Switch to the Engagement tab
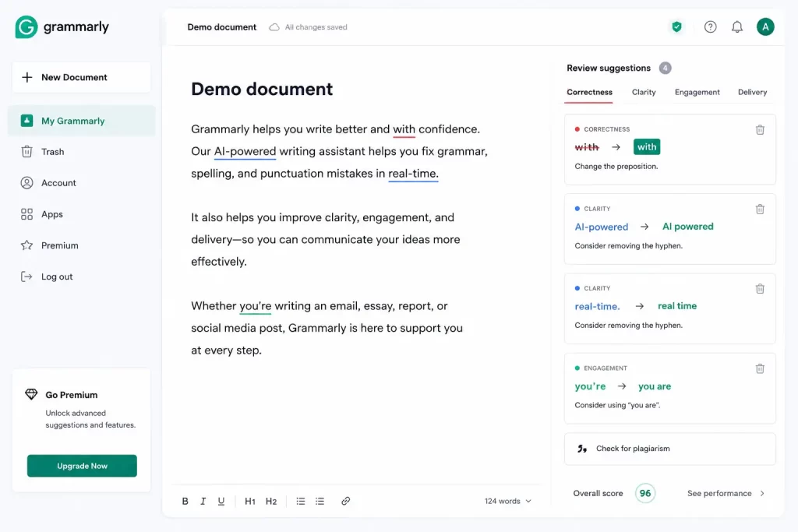798x532 pixels. pyautogui.click(x=697, y=92)
